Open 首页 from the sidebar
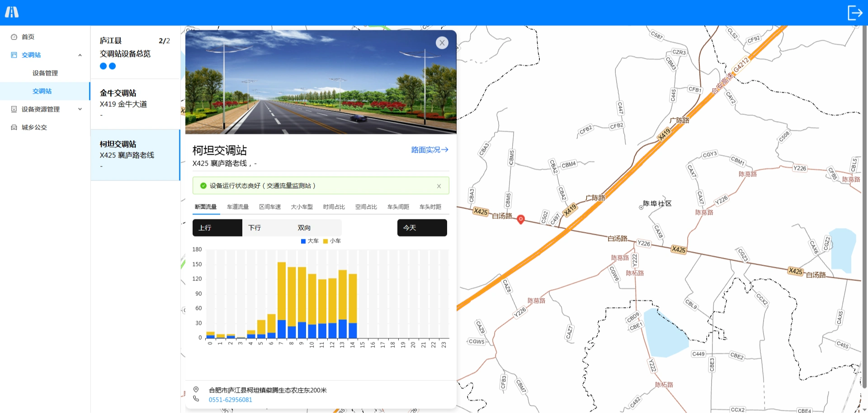Screen dimensions: 868x413 [x=28, y=37]
